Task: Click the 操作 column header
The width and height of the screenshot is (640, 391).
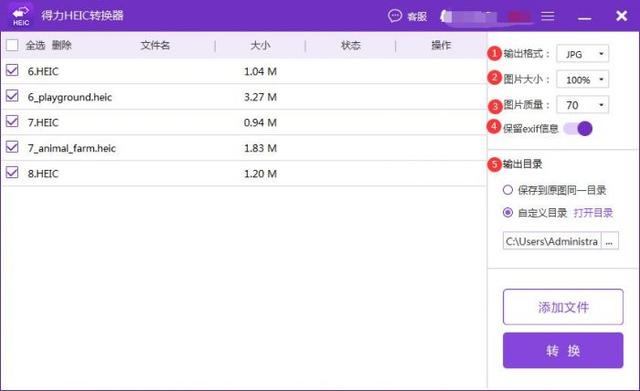Action: pyautogui.click(x=441, y=45)
